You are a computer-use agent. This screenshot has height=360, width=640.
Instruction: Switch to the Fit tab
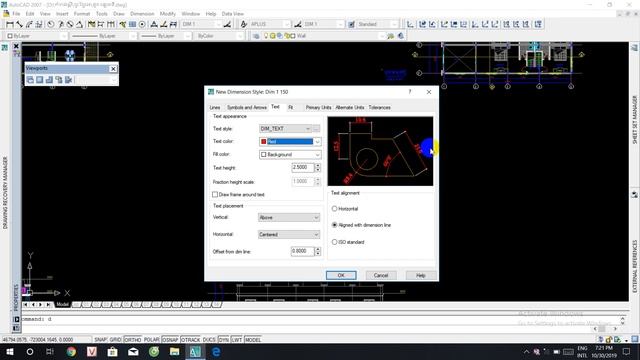point(291,107)
